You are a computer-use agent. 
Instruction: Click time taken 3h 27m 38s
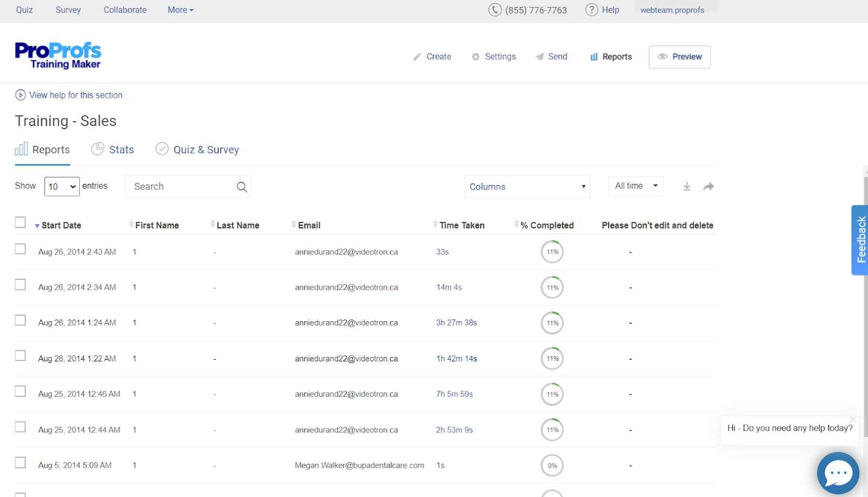456,322
